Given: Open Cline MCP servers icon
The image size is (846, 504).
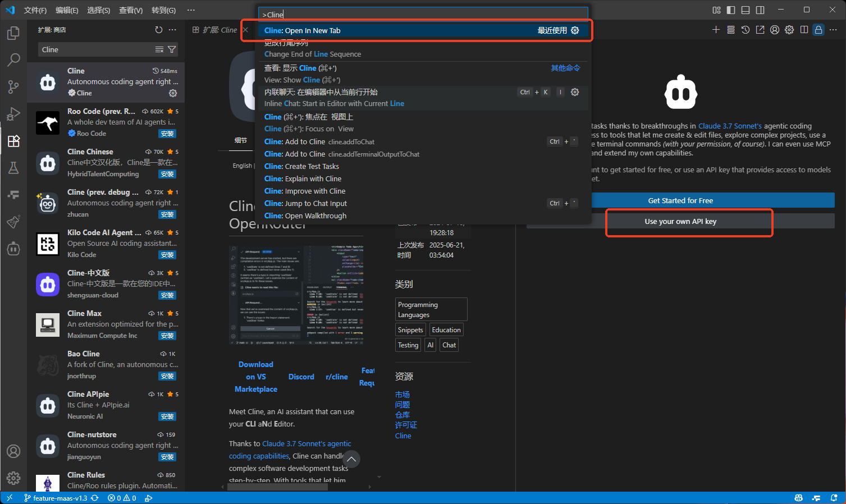Looking at the screenshot, I should (x=730, y=30).
